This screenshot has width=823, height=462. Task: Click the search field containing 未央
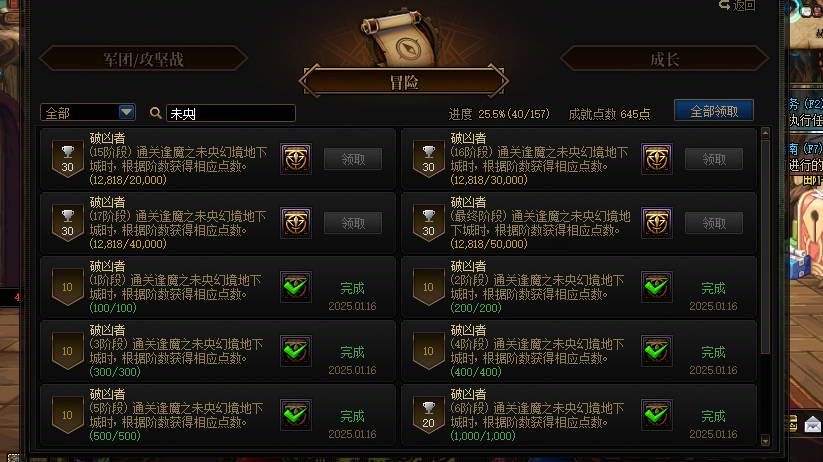tap(231, 113)
